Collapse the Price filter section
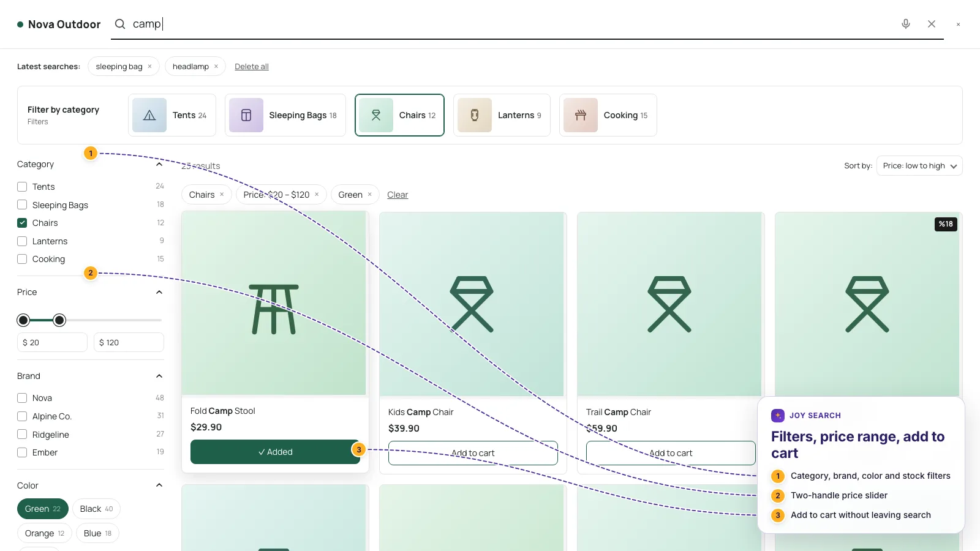The width and height of the screenshot is (980, 551). point(159,292)
